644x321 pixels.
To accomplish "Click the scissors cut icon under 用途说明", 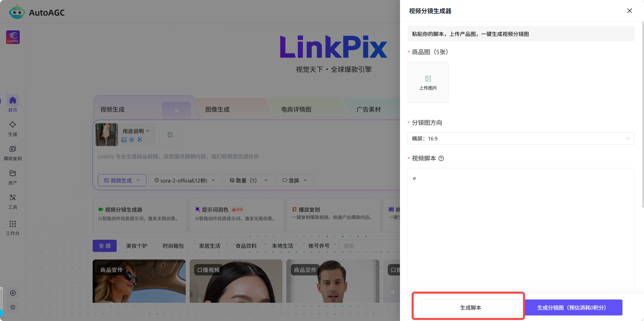I will [x=140, y=139].
